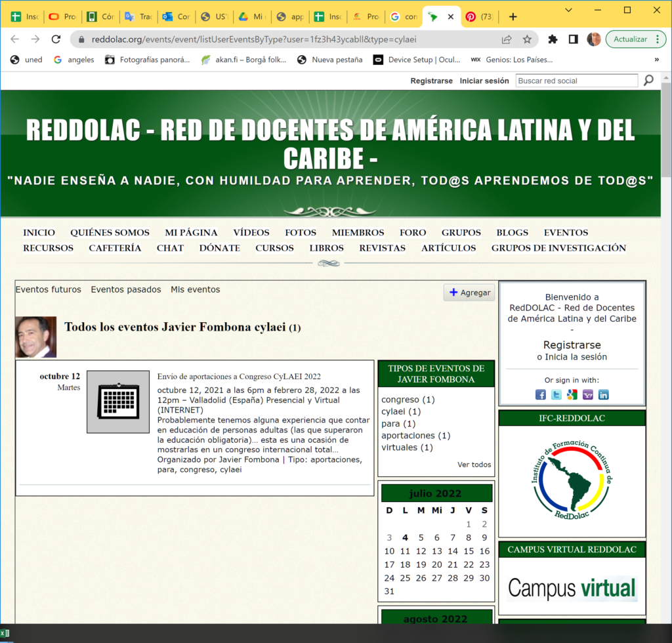Click the magnifier search icon on site

[x=649, y=80]
